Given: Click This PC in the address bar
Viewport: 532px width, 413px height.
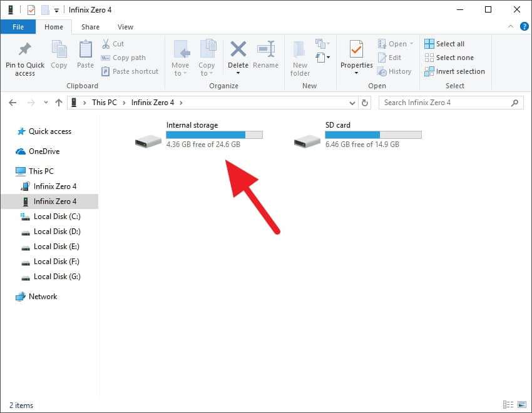Looking at the screenshot, I should point(104,103).
